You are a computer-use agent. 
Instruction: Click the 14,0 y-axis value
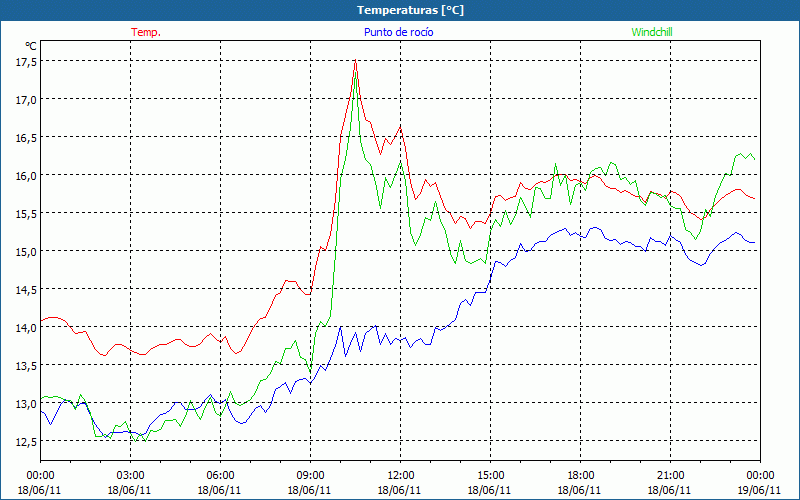27,328
